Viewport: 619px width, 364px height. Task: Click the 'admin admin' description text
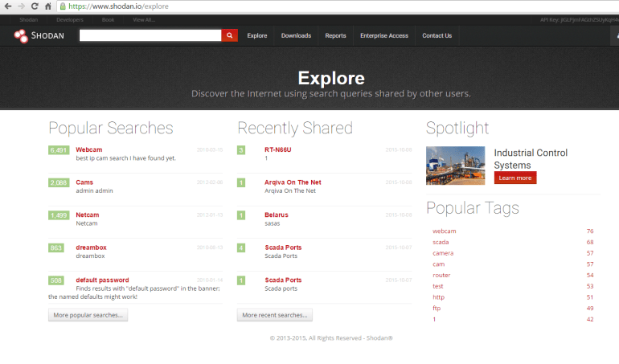(x=94, y=190)
